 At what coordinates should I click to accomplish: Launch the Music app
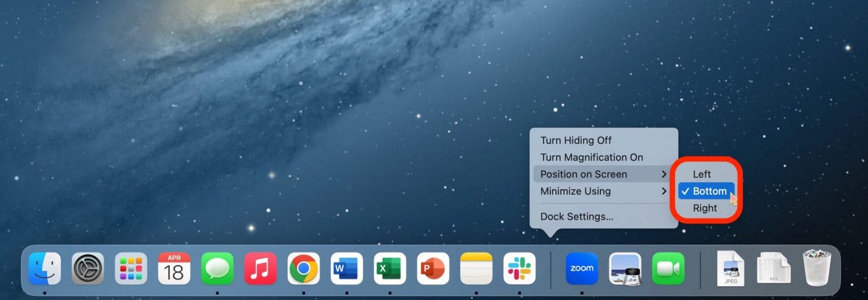pos(261,268)
